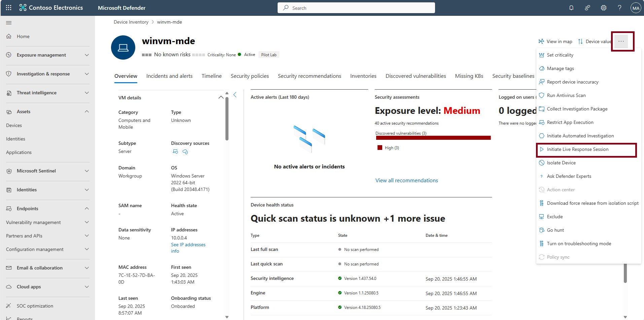Click See IP addresses info link

tap(188, 248)
